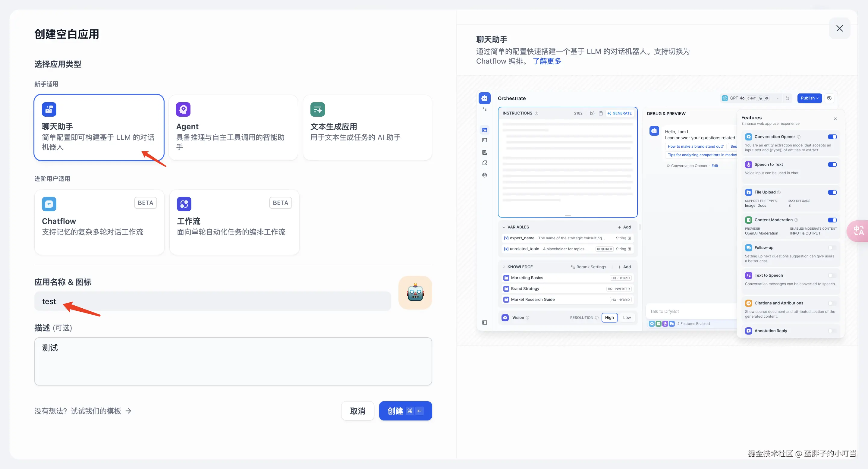Collapse the VARIABLES section chevron
The width and height of the screenshot is (868, 469).
coord(504,227)
